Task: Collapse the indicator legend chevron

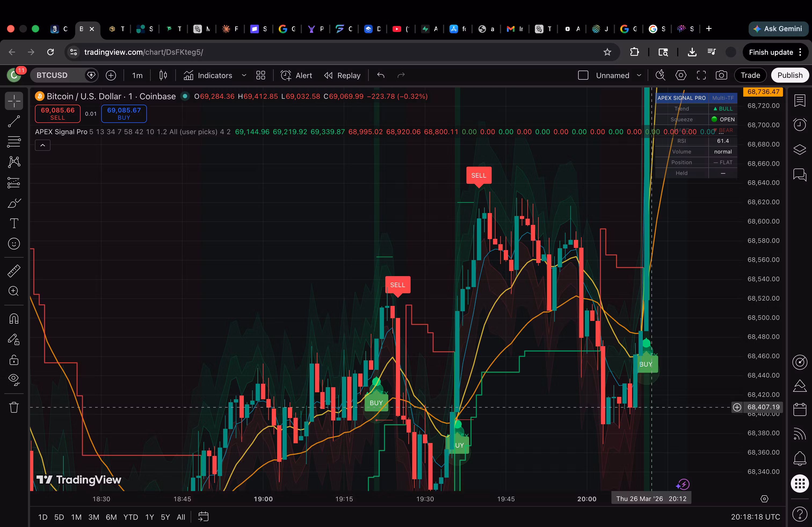Action: [x=42, y=145]
